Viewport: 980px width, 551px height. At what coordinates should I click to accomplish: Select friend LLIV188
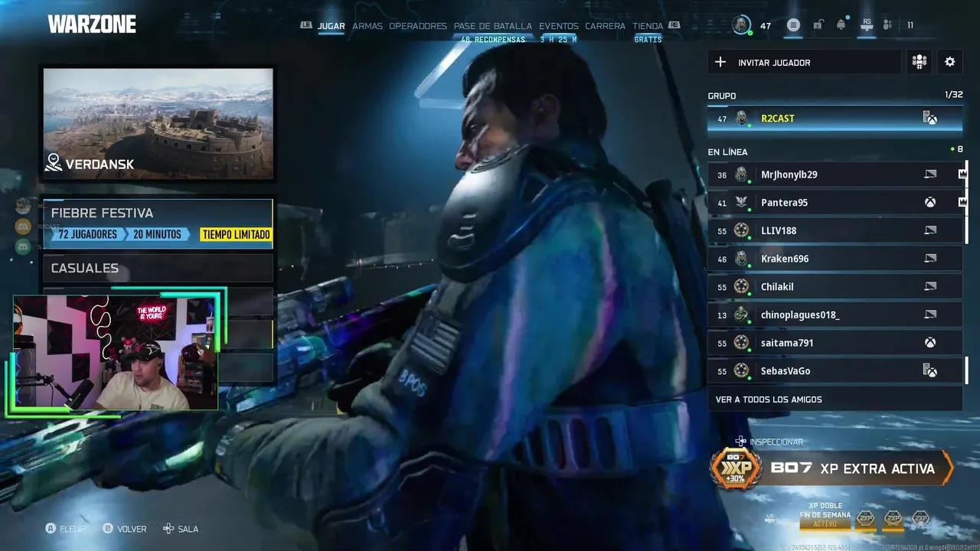pos(835,230)
